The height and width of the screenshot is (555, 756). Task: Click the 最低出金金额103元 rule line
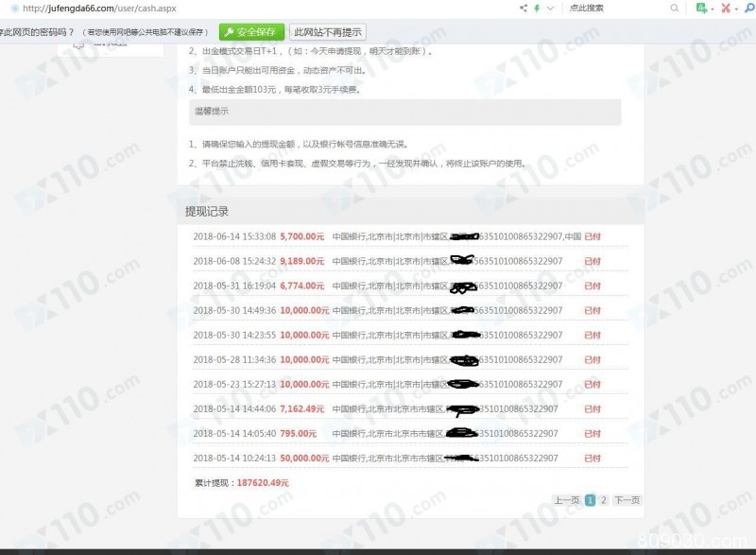point(275,90)
